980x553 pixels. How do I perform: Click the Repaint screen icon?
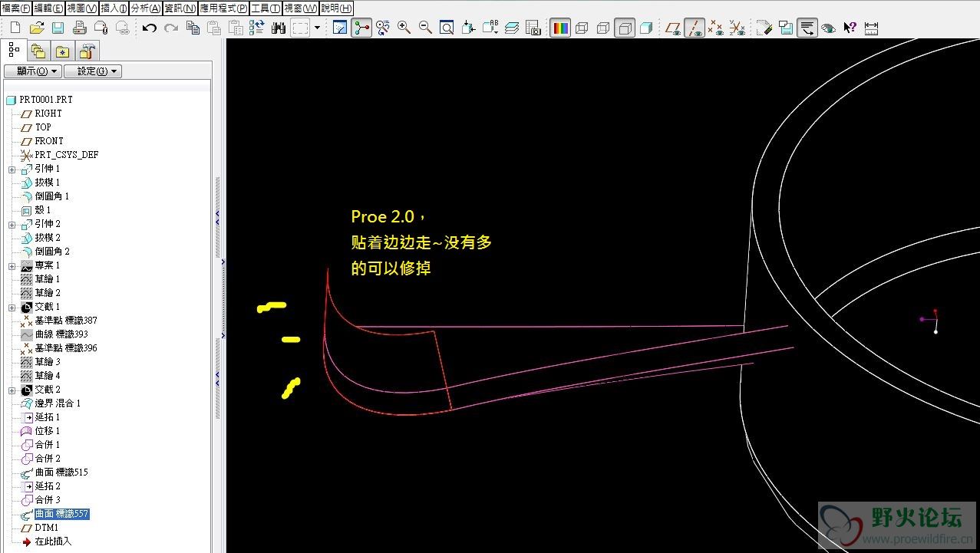340,28
